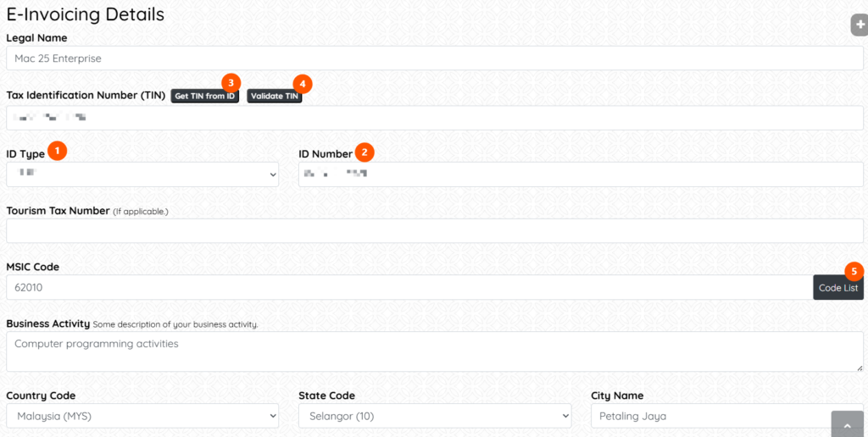Click orange marker number 3
The height and width of the screenshot is (437, 868).
click(x=231, y=83)
